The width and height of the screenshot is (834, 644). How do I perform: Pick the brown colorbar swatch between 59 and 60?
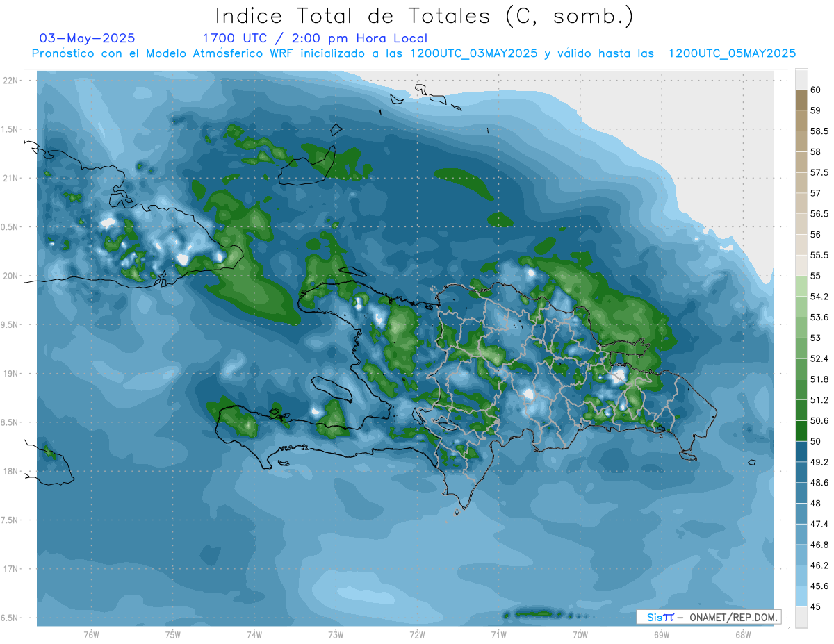[x=801, y=100]
